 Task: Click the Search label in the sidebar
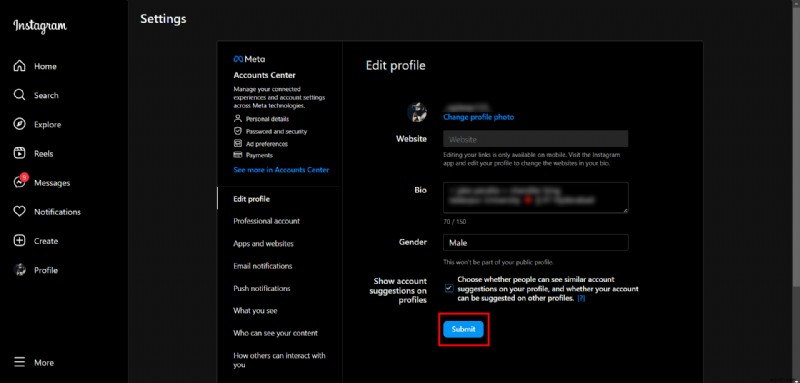click(46, 95)
